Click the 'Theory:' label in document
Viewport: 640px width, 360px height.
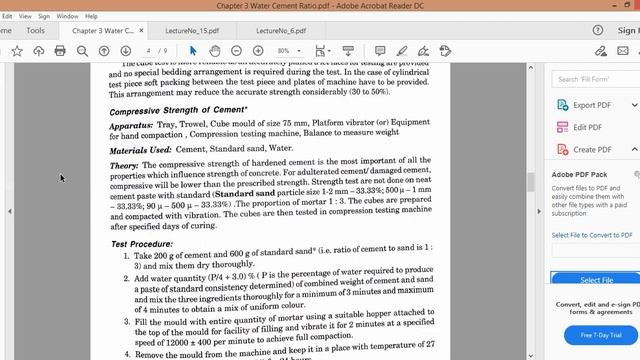(x=124, y=166)
